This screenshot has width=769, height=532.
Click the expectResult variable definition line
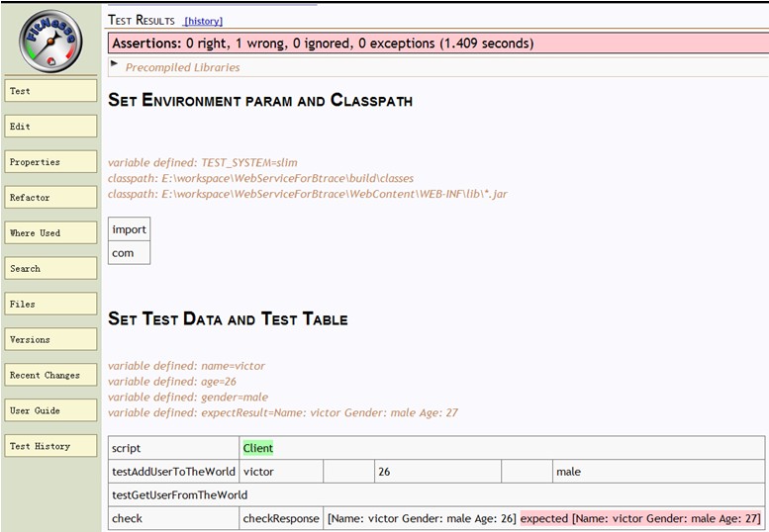pyautogui.click(x=283, y=413)
